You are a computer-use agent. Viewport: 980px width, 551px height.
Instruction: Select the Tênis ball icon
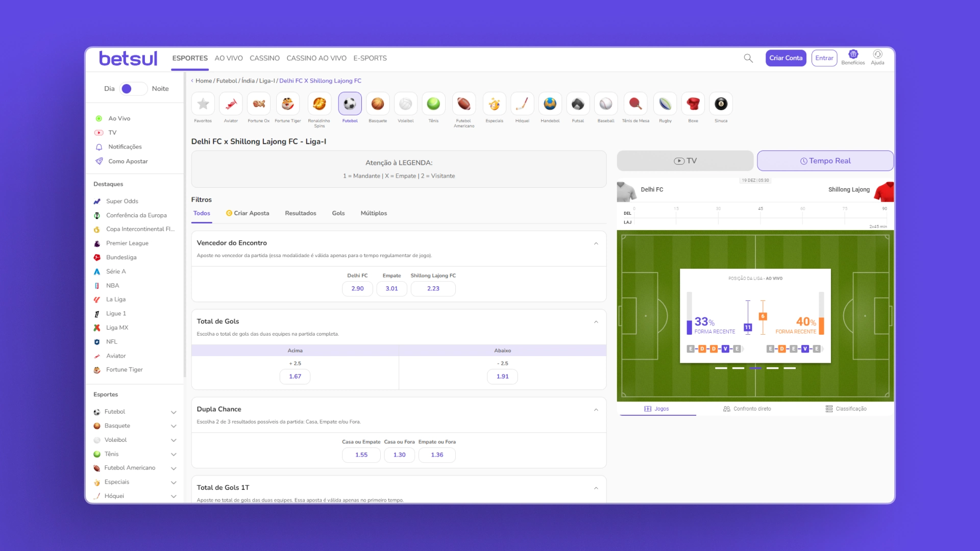[433, 104]
